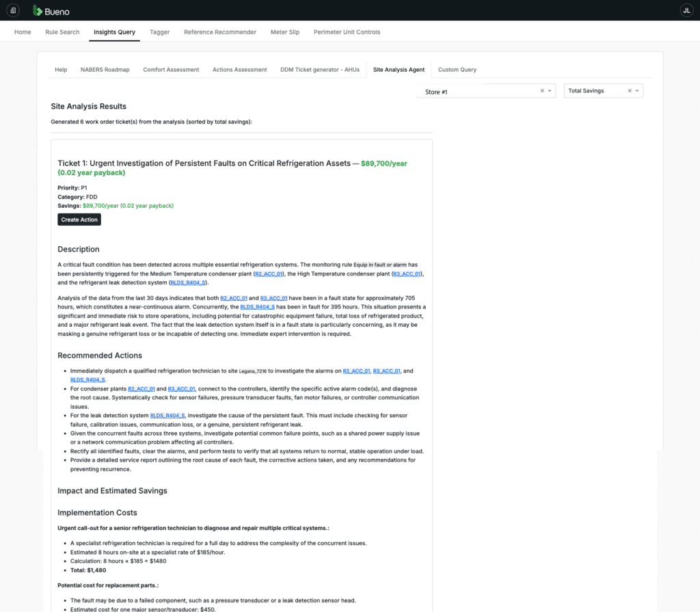Open the JL user avatar menu
This screenshot has height=612, width=700.
[686, 10]
